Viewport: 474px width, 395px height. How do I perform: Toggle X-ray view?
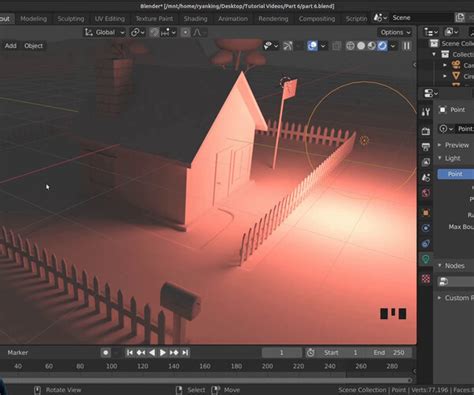pos(336,46)
